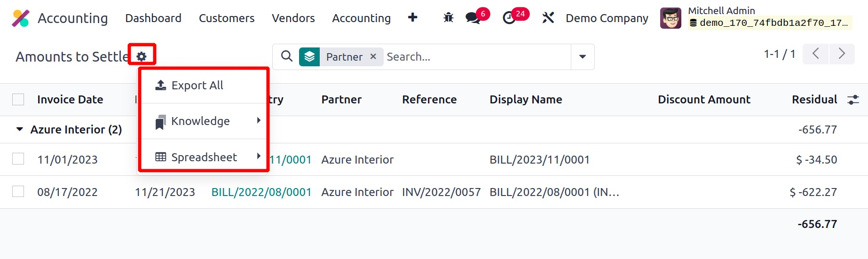Collapse the Azure Interior group
868x259 pixels.
click(20, 129)
